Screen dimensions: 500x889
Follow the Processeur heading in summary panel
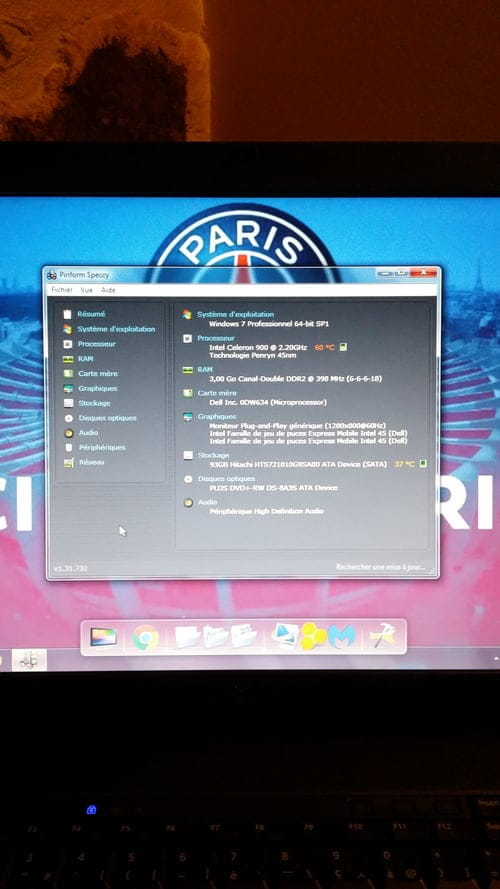tap(215, 338)
